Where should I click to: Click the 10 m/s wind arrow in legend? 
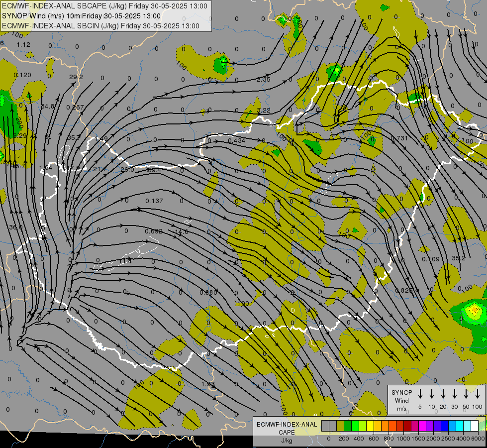(x=432, y=394)
